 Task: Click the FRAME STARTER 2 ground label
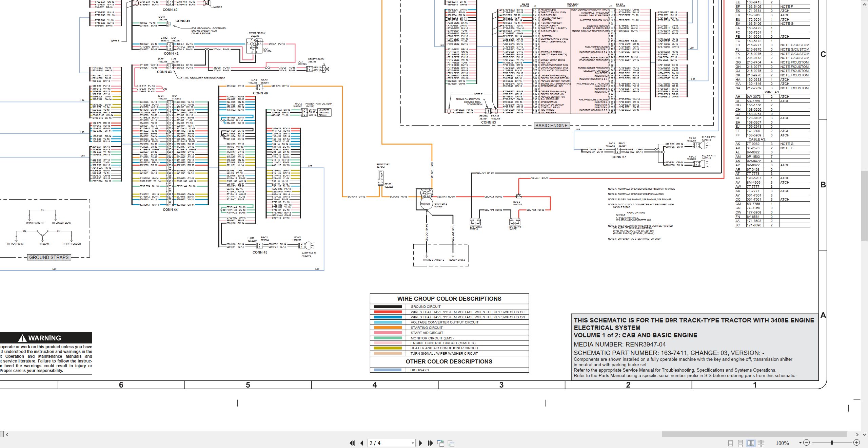tap(433, 260)
